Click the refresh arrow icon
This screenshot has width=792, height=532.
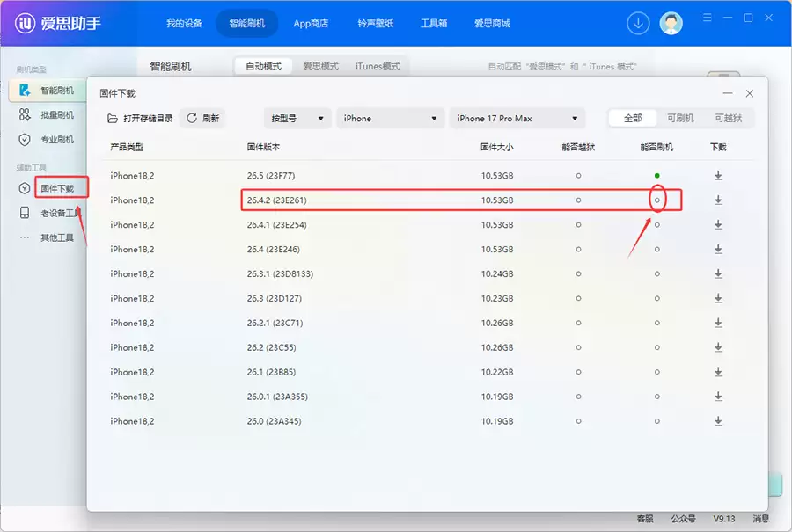click(192, 118)
